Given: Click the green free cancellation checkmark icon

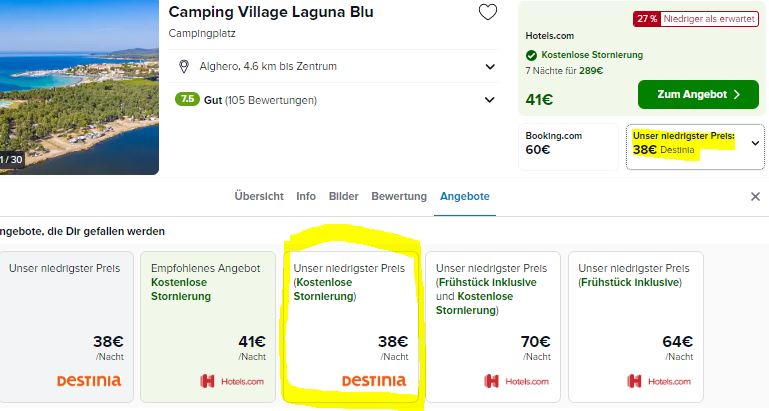Looking at the screenshot, I should 531,55.
